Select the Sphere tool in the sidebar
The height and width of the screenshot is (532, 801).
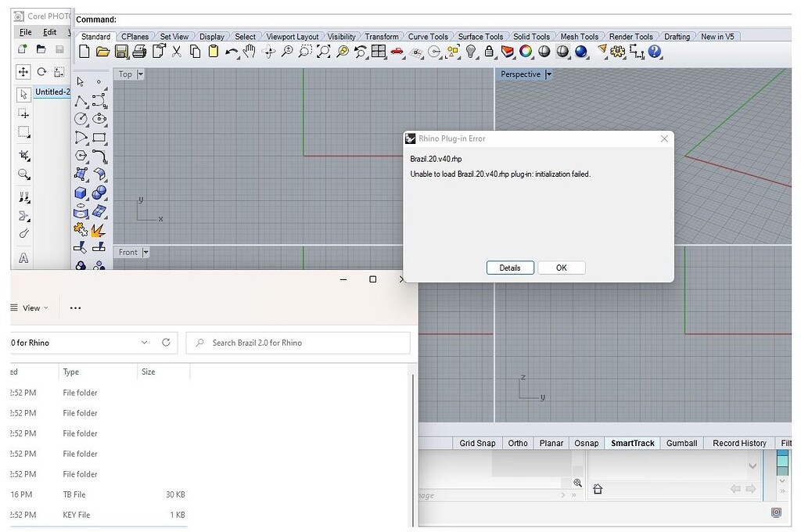[x=97, y=192]
